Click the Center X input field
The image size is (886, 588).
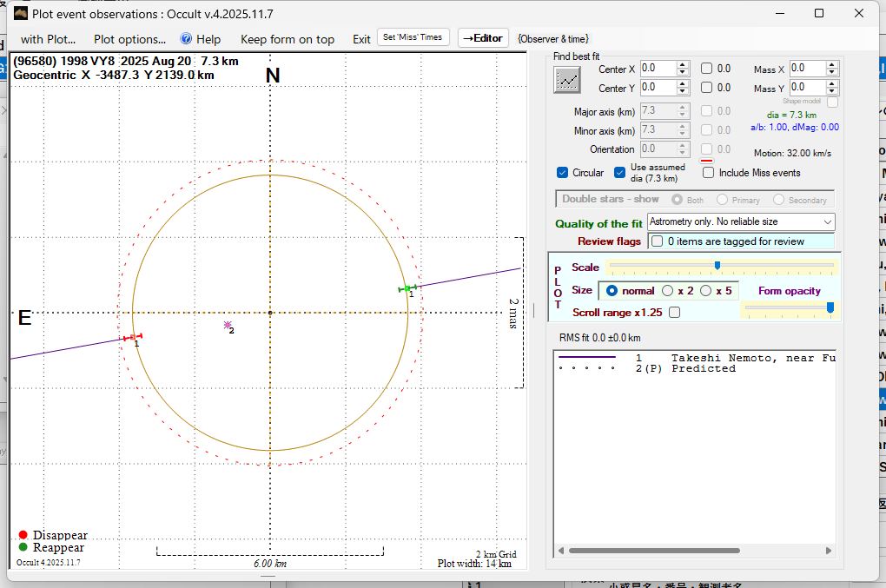tap(657, 68)
